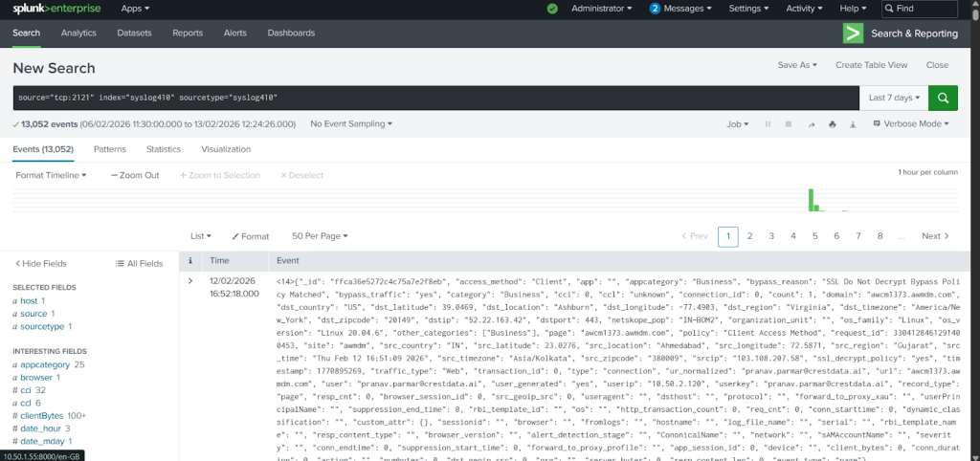The width and height of the screenshot is (980, 461).
Task: Click the Time column header
Action: coord(219,260)
